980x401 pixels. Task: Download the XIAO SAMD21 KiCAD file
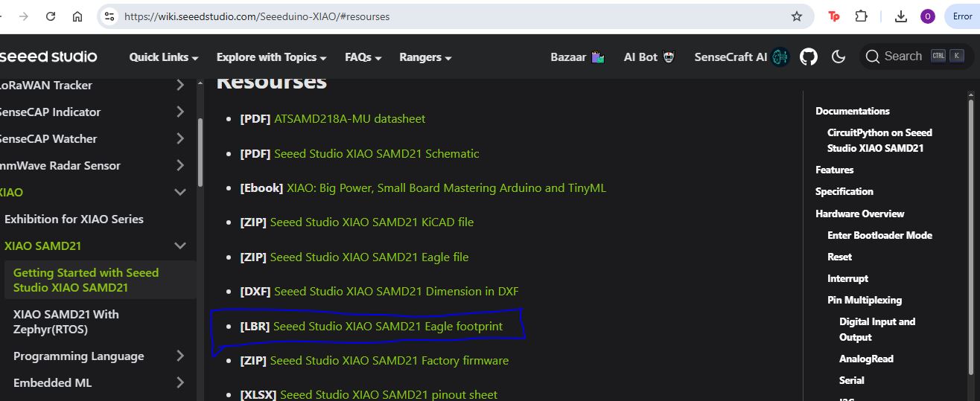point(372,222)
